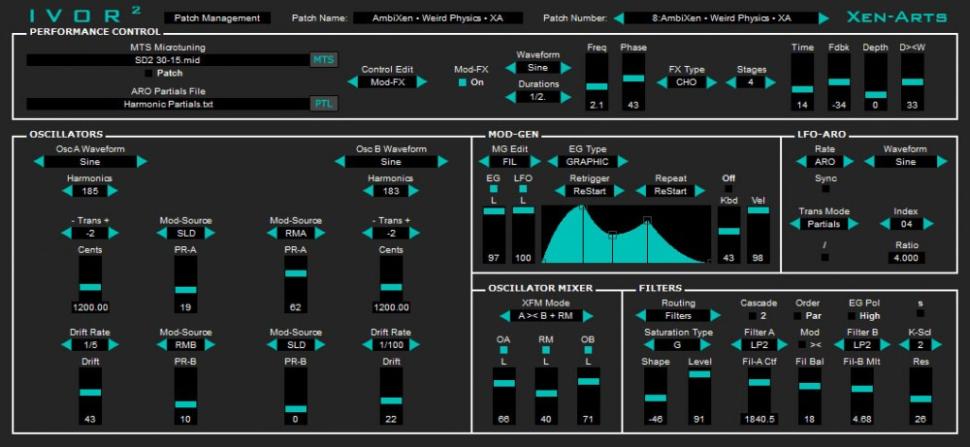Adjust the Fil-A Ctf cutoff slider

[759, 390]
